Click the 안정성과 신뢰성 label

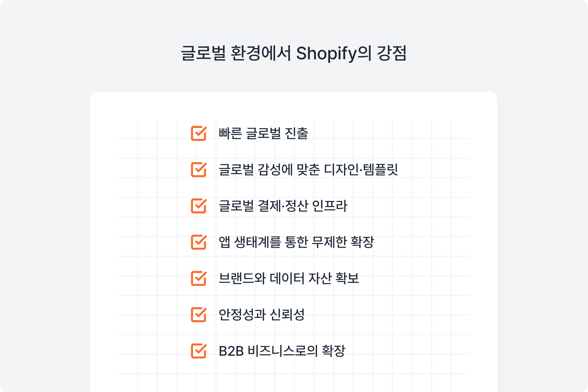click(x=261, y=315)
